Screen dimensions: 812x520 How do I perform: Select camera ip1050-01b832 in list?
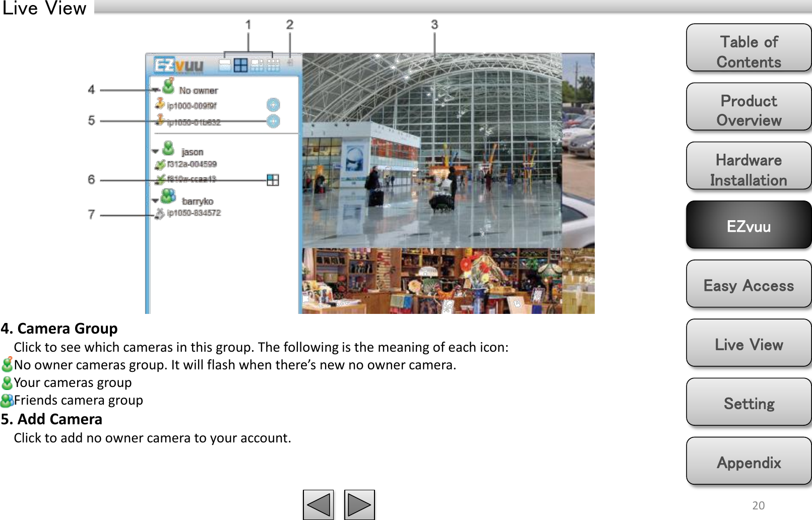click(x=194, y=122)
